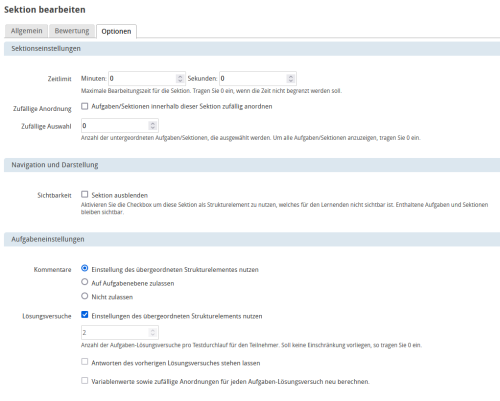
Task: Select the Nicht zulassen radio button
Action: [85, 296]
